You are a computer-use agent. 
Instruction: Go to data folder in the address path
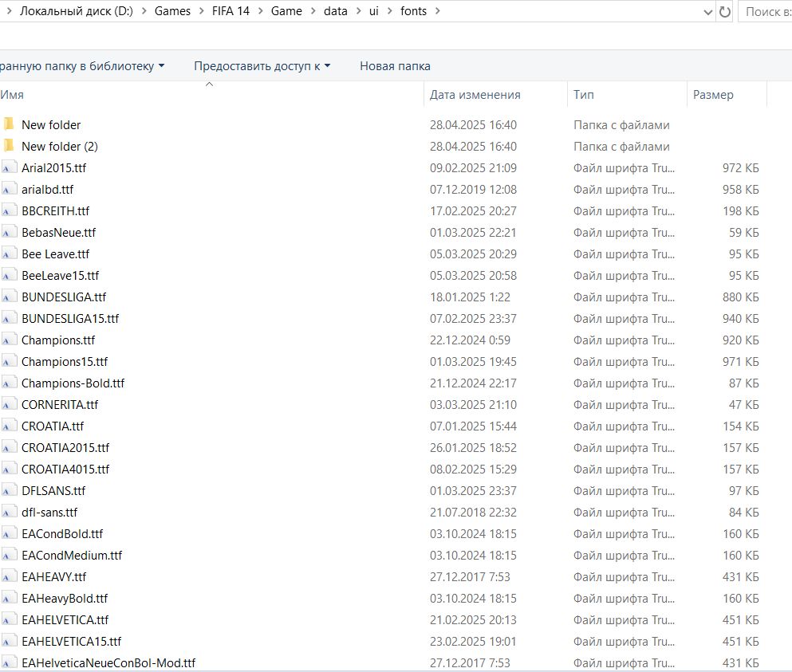click(336, 11)
